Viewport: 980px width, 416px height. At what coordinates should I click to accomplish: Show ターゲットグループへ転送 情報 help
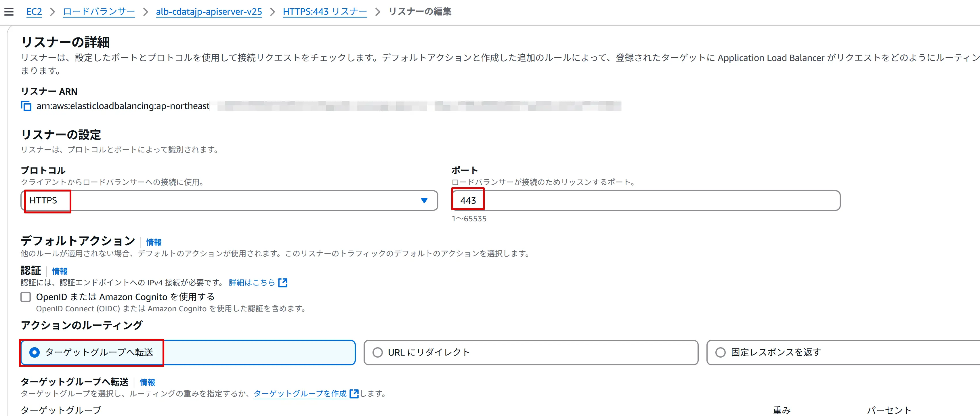148,383
